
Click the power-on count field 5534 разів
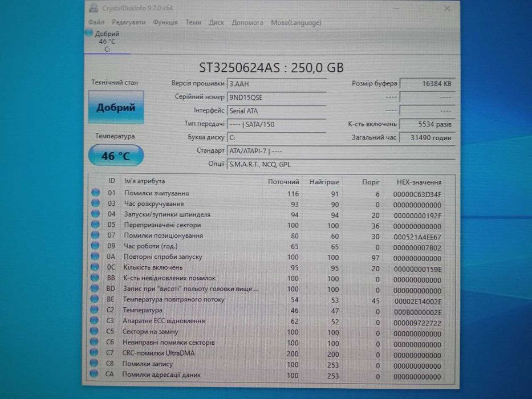[428, 124]
